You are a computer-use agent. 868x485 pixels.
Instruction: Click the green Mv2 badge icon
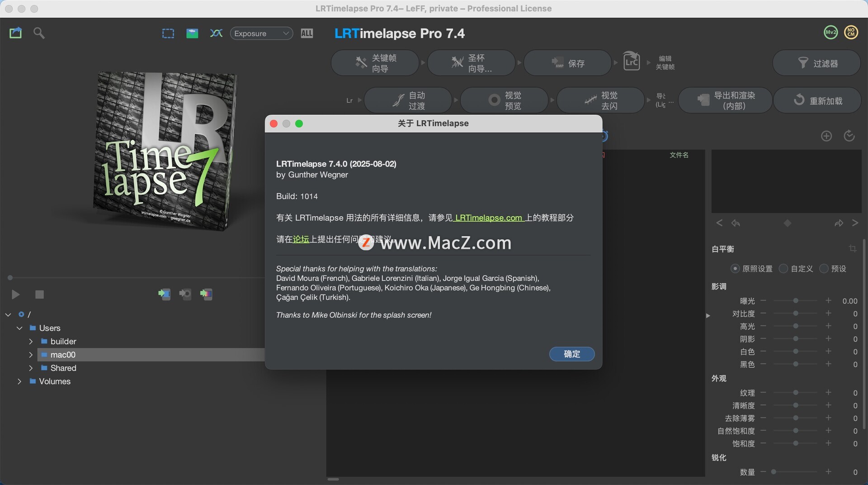[830, 32]
